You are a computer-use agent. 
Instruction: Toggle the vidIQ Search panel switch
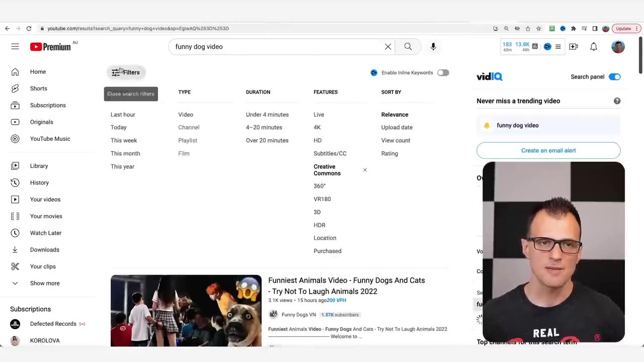pyautogui.click(x=614, y=77)
